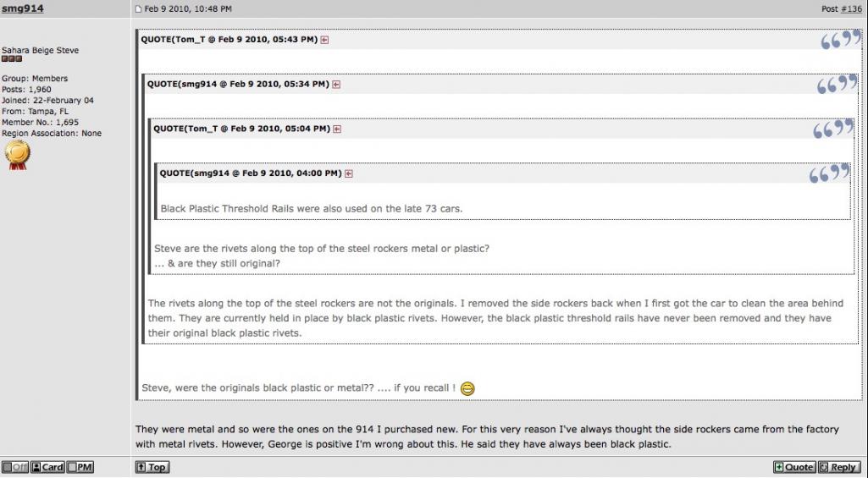Toggle the +Quote multi-quote button

[794, 467]
